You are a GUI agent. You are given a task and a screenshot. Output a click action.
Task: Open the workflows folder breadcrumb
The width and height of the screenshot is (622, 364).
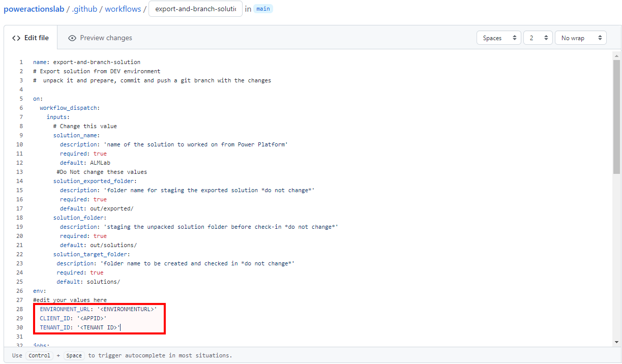[123, 9]
